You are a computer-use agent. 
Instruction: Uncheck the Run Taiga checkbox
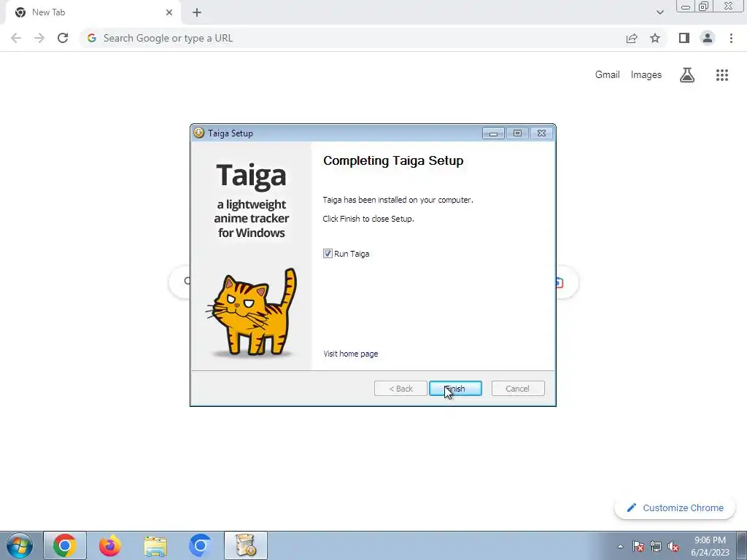click(328, 253)
